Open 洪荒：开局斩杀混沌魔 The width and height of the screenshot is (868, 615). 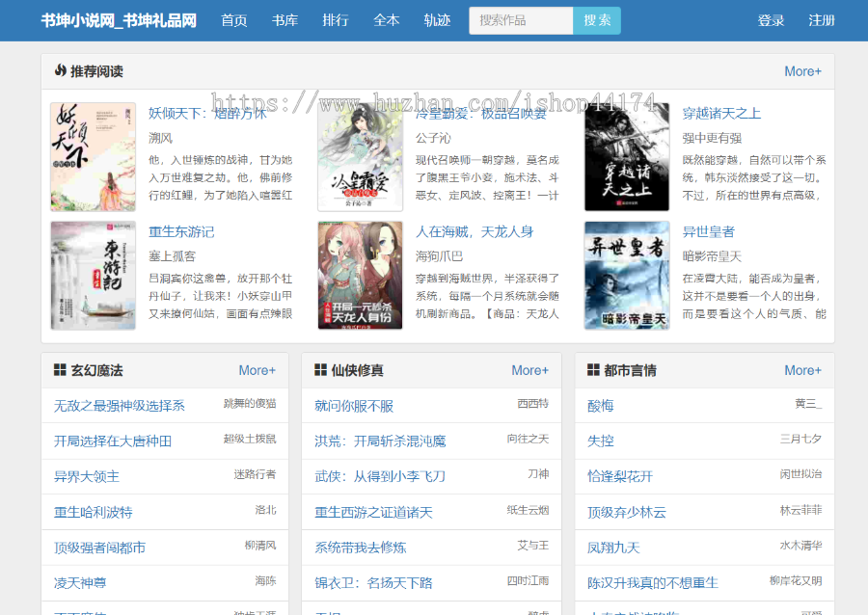[x=380, y=441]
